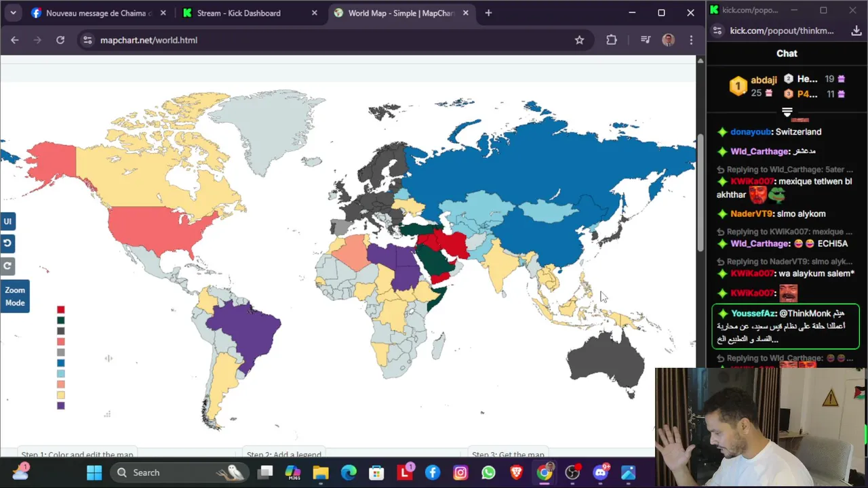This screenshot has width=868, height=488.
Task: Click username NaderVT9 in chat
Action: [x=751, y=214]
